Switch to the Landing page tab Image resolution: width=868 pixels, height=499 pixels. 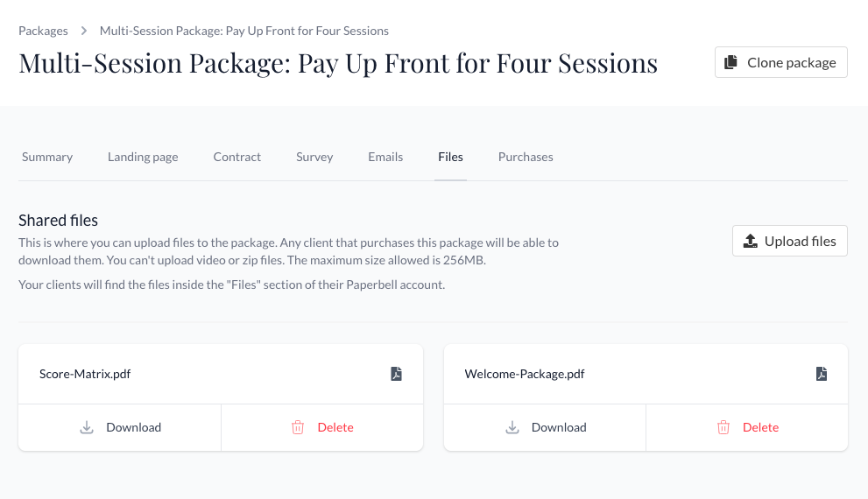pos(143,157)
